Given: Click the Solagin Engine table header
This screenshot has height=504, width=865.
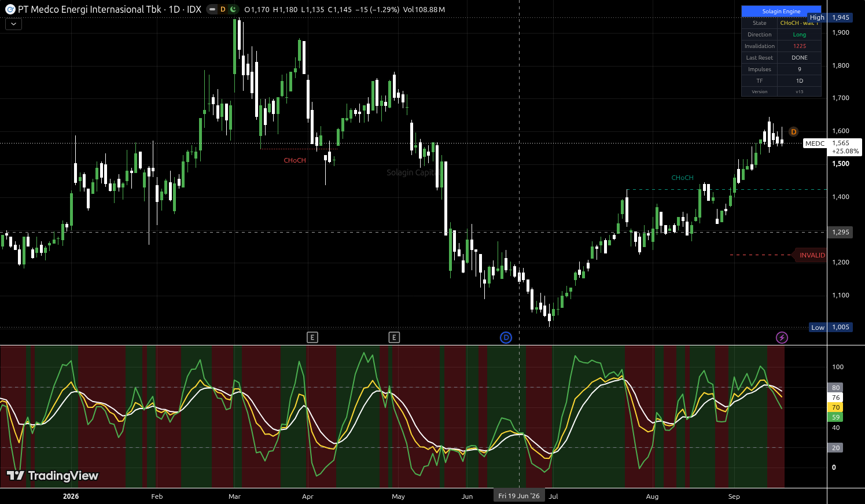Looking at the screenshot, I should pyautogui.click(x=781, y=12).
